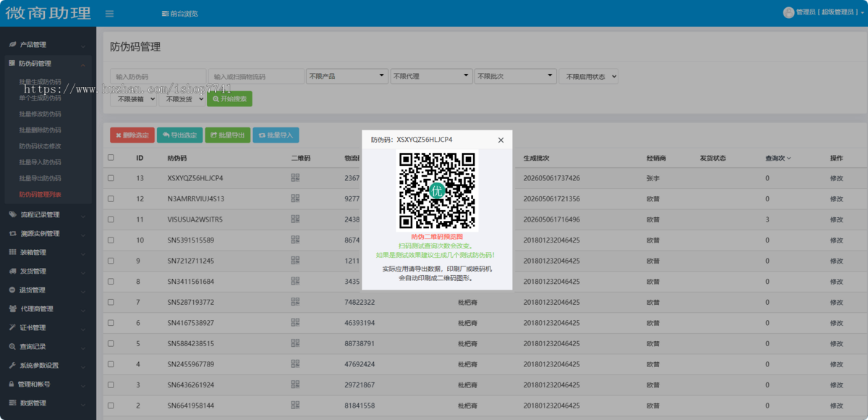Click the green 批量导出 button
Image resolution: width=868 pixels, height=420 pixels.
pos(227,135)
